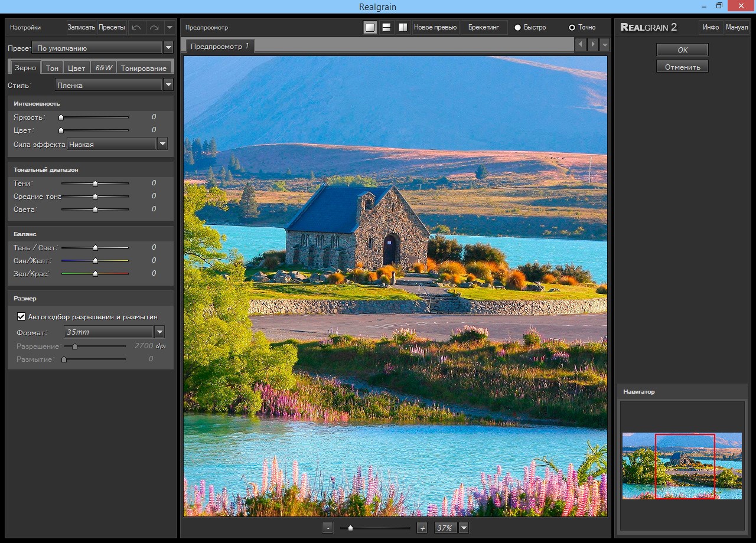Go to previous preview tab arrow
The height and width of the screenshot is (543, 756).
pos(580,45)
